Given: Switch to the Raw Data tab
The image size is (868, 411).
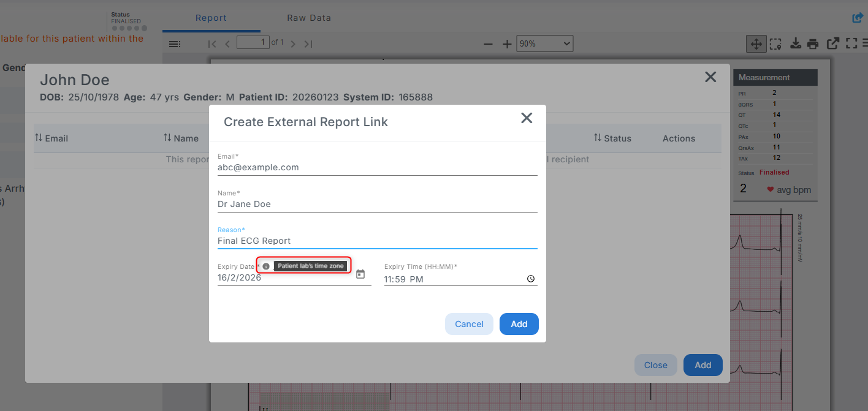Looking at the screenshot, I should [308, 18].
